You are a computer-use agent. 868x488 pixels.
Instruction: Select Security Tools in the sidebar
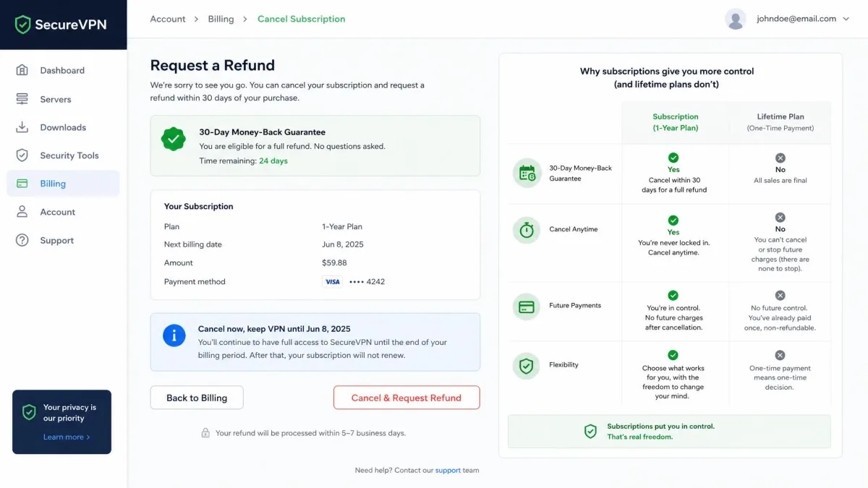pos(63,155)
